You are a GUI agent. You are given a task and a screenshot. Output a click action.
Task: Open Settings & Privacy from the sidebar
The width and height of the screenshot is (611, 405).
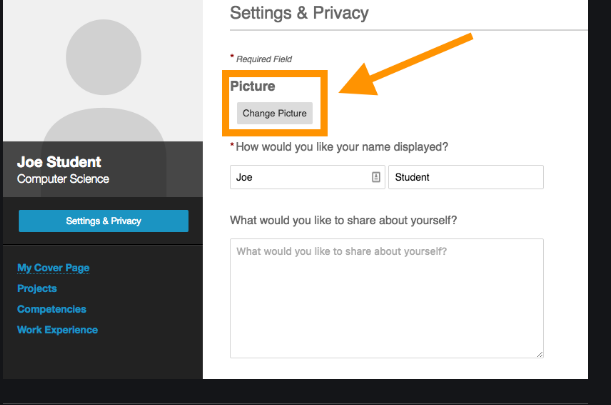tap(103, 221)
